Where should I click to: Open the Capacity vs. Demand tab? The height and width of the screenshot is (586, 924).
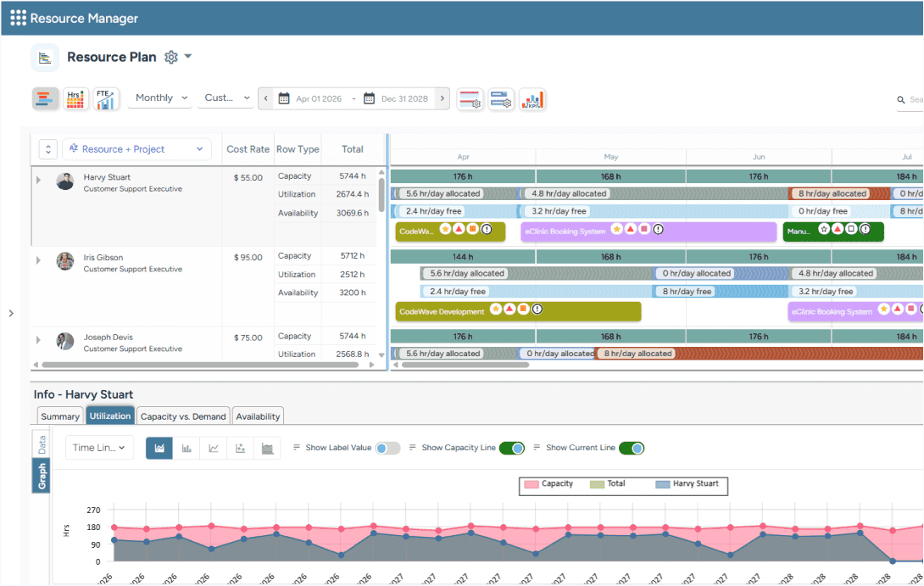point(183,416)
